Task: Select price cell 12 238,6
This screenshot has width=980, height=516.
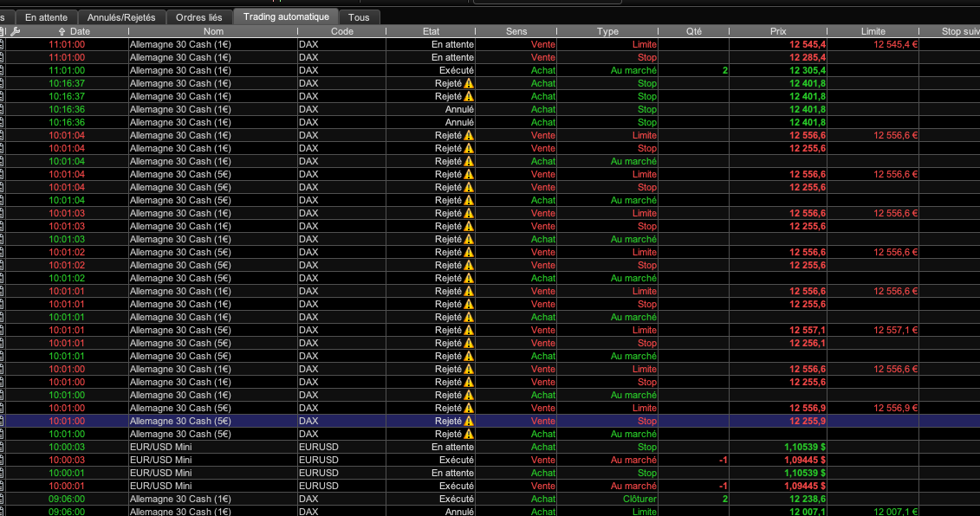Action: pos(808,499)
